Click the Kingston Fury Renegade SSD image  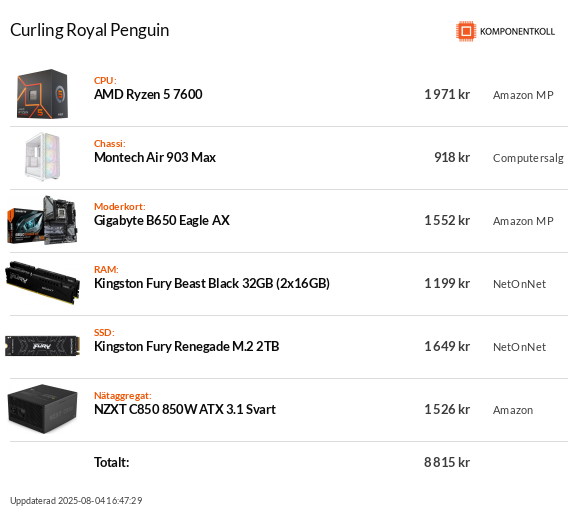pyautogui.click(x=42, y=346)
